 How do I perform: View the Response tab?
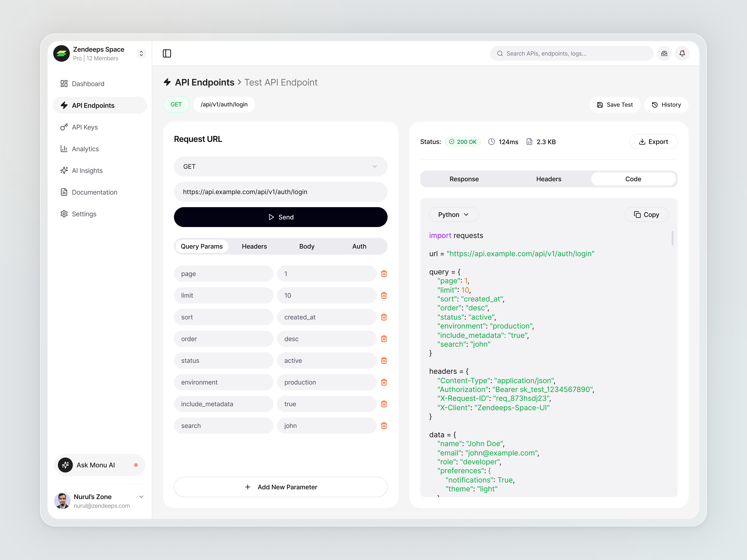464,179
